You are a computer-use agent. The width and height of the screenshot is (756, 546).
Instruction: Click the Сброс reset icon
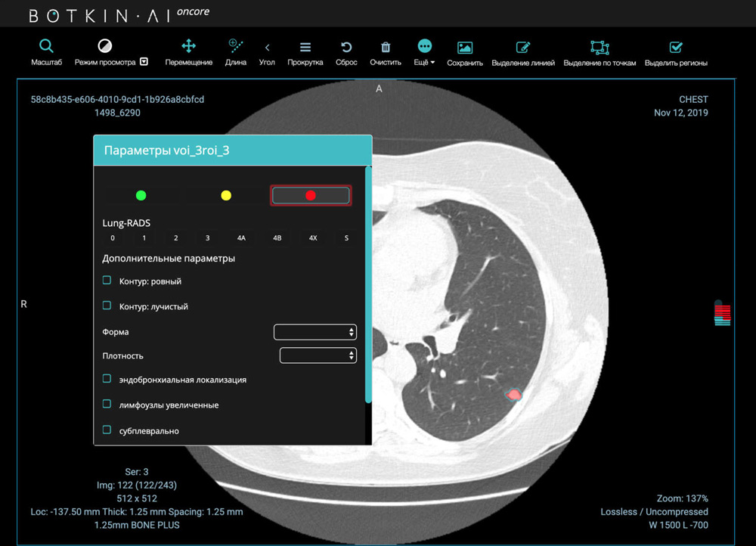pyautogui.click(x=346, y=47)
